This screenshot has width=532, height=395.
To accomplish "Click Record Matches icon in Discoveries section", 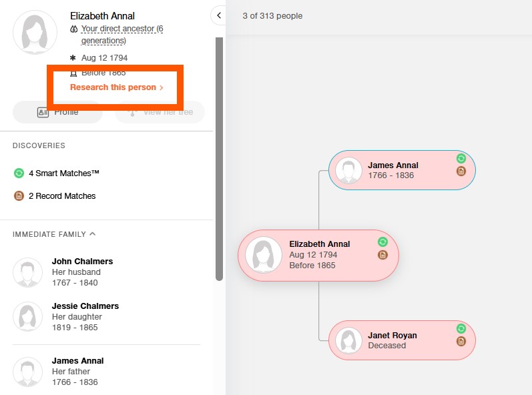I will [x=19, y=196].
